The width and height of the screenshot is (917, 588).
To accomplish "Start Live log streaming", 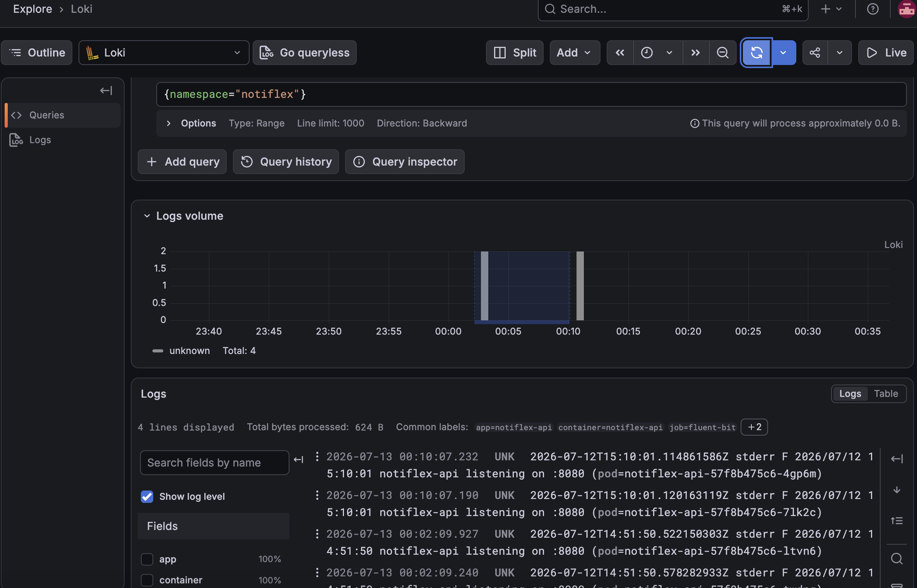I will click(886, 53).
